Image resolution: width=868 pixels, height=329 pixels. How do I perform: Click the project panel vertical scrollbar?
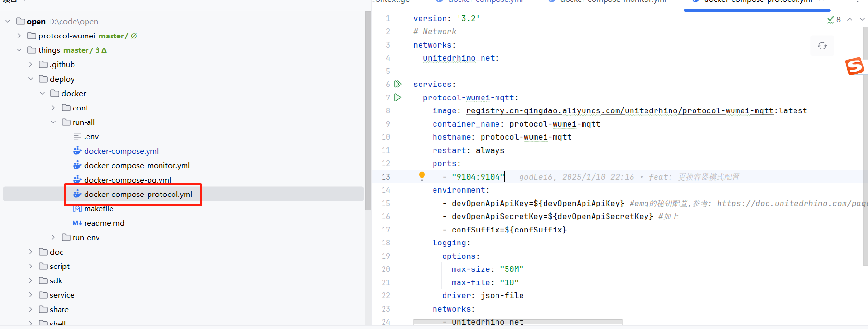coord(368,110)
